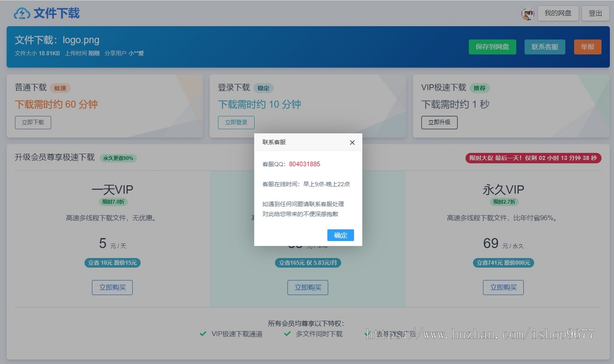This screenshot has height=364, width=614.
Task: Click the red 限时大促 countdown banner
Action: [533, 158]
